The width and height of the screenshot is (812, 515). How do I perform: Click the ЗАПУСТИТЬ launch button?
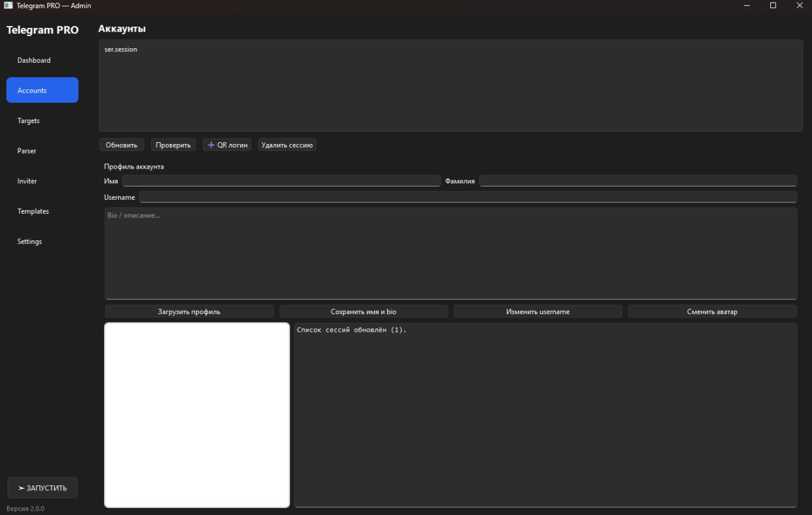coord(43,488)
